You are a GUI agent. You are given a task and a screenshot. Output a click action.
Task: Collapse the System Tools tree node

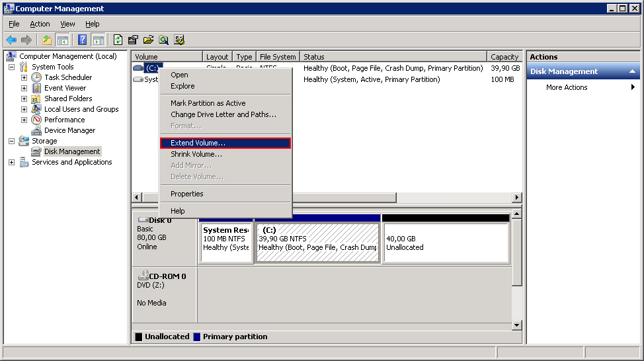coord(11,67)
